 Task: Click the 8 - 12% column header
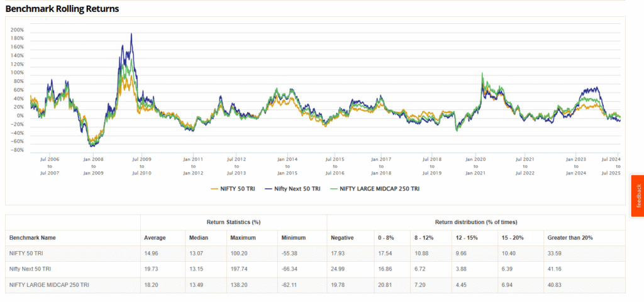click(423, 237)
